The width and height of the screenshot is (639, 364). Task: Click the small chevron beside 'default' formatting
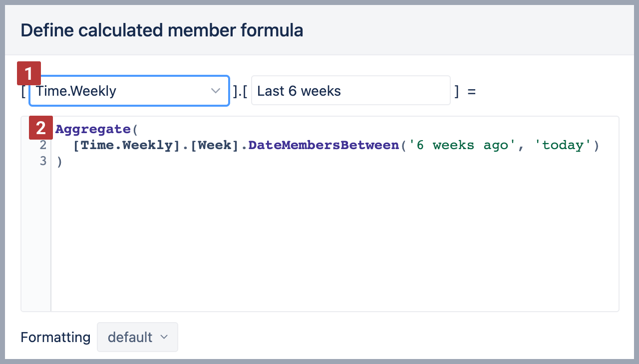164,338
